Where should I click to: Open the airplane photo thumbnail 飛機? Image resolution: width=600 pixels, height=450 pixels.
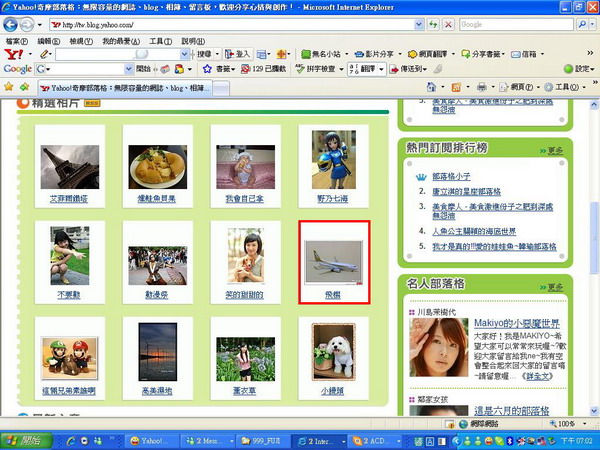[333, 263]
